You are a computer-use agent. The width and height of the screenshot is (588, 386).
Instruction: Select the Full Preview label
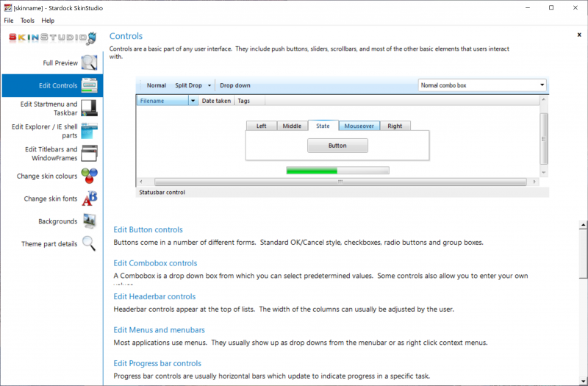[60, 62]
